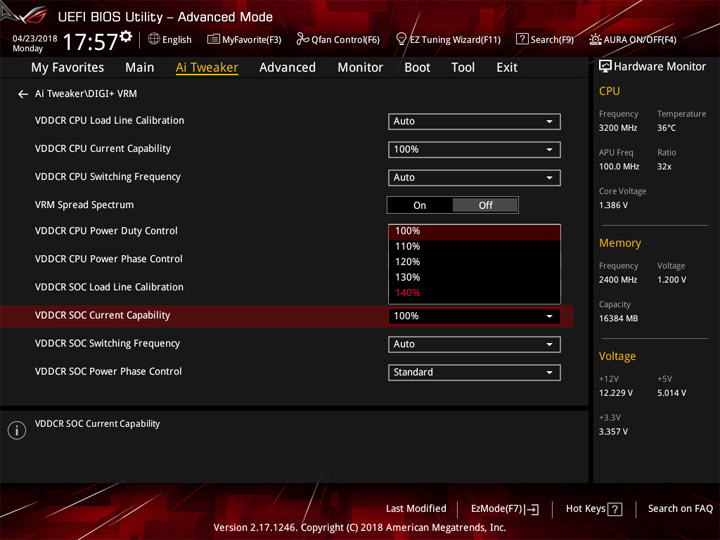Choose 120% from the open list

point(474,262)
